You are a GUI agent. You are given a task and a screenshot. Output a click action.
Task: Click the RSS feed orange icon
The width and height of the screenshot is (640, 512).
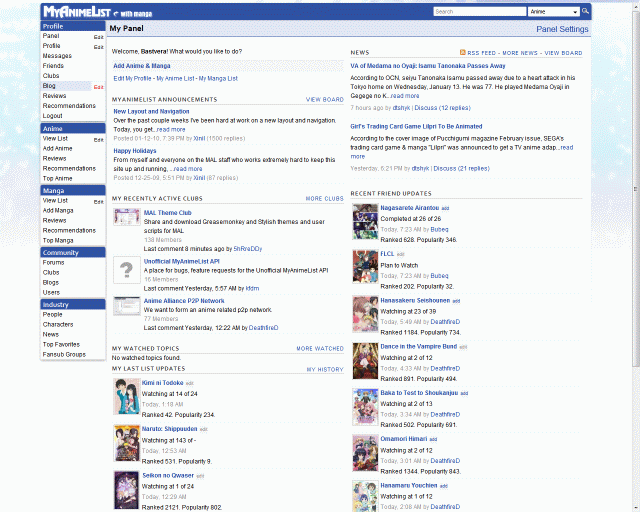click(462, 52)
